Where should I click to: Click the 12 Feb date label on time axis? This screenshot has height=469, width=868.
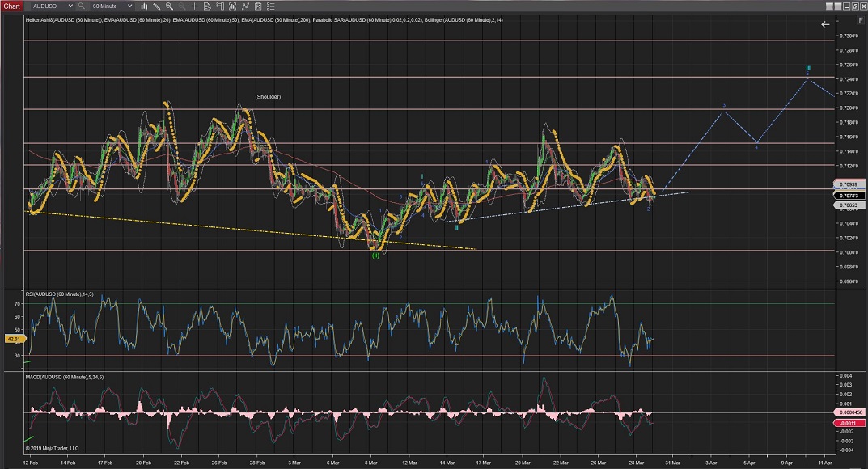[31, 463]
